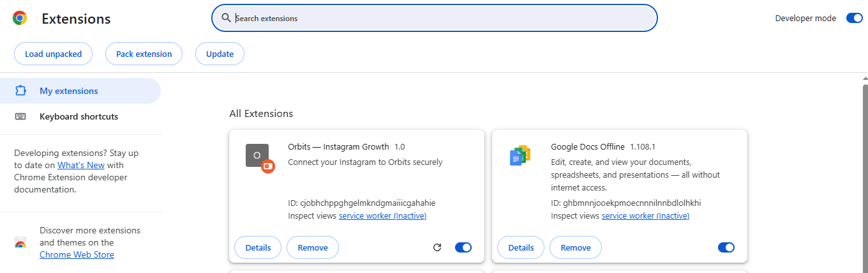Open Details for Orbits extension
Viewport: 868px width, 273px height.
click(258, 247)
